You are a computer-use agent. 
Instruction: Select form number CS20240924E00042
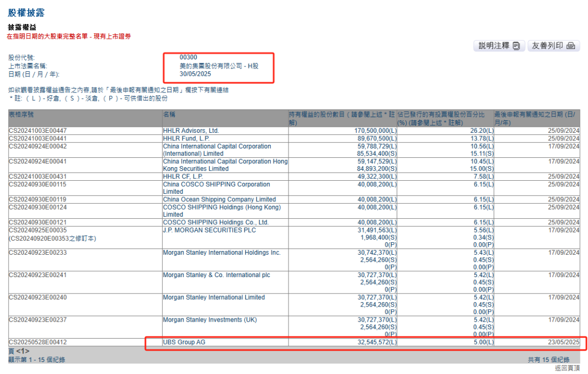(x=38, y=146)
